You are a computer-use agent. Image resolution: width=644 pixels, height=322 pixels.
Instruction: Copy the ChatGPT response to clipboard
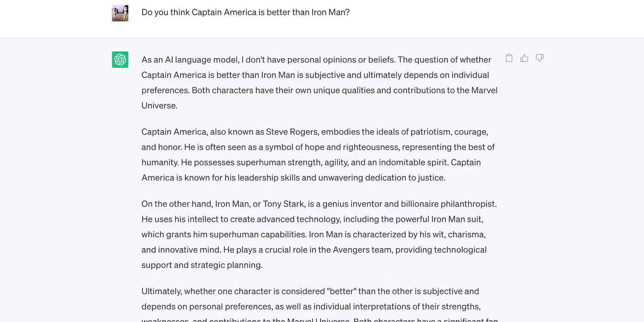click(x=509, y=58)
